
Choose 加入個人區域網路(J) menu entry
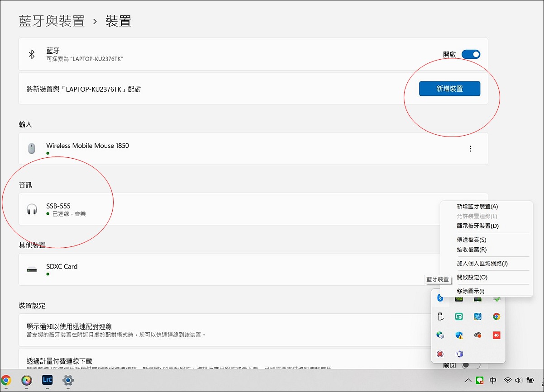[482, 264]
